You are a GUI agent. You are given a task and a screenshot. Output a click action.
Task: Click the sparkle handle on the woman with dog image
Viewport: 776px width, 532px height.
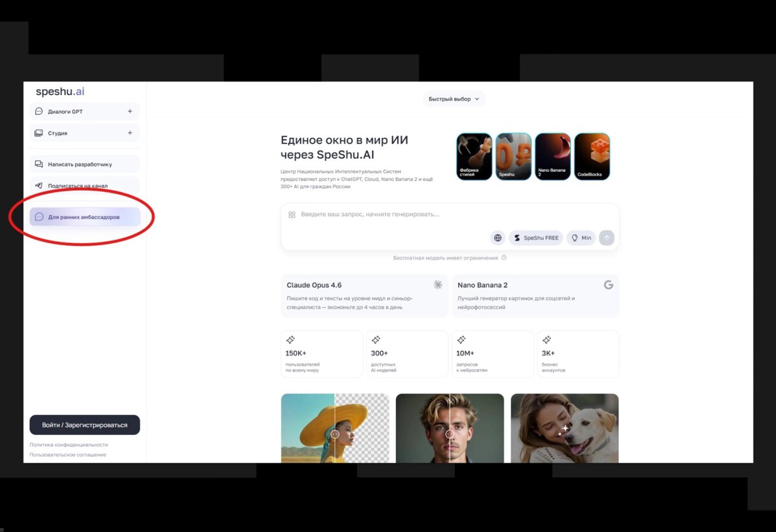[565, 429]
